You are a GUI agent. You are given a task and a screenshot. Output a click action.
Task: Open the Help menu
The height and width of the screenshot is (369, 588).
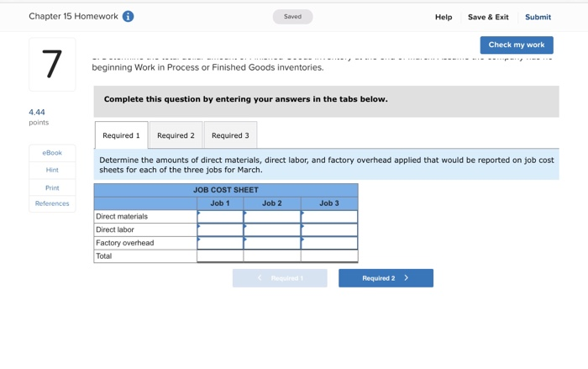point(444,17)
